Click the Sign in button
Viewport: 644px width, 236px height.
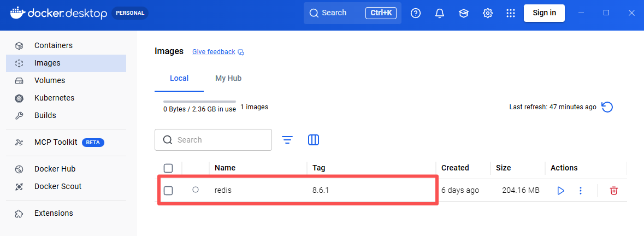click(544, 13)
